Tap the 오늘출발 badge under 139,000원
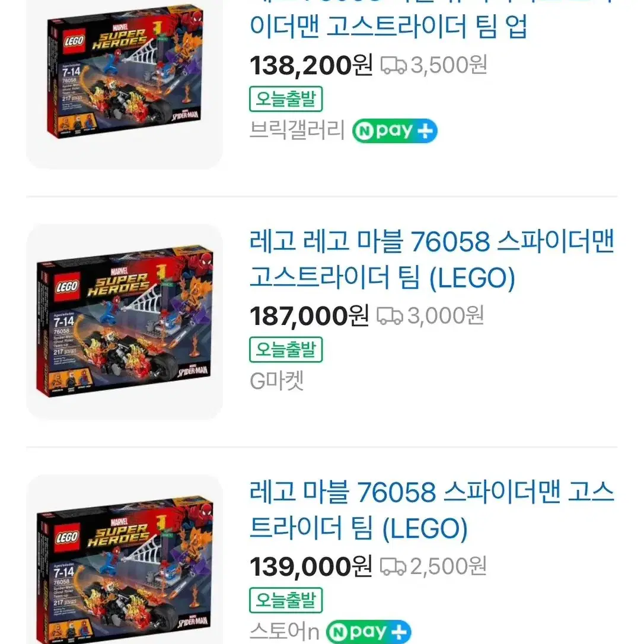The height and width of the screenshot is (644, 644). pos(286,600)
